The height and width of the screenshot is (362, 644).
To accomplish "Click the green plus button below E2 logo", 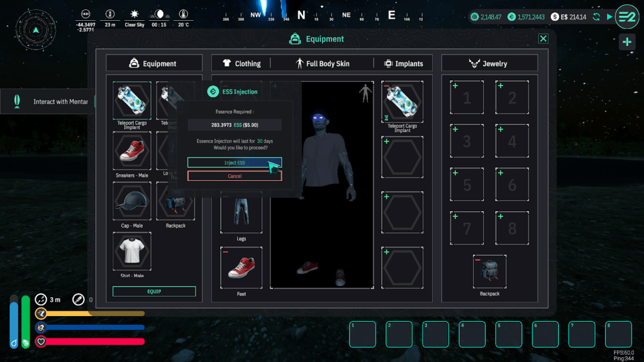I will click(626, 42).
